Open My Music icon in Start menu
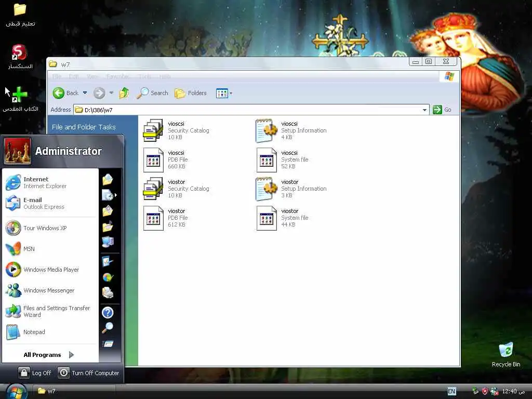Image resolution: width=532 pixels, height=399 pixels. pyautogui.click(x=108, y=227)
